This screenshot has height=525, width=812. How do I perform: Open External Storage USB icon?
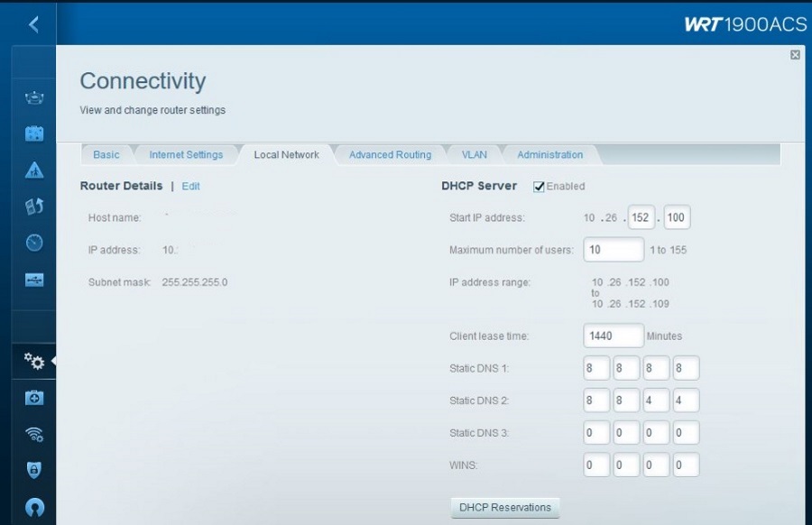[x=34, y=281]
